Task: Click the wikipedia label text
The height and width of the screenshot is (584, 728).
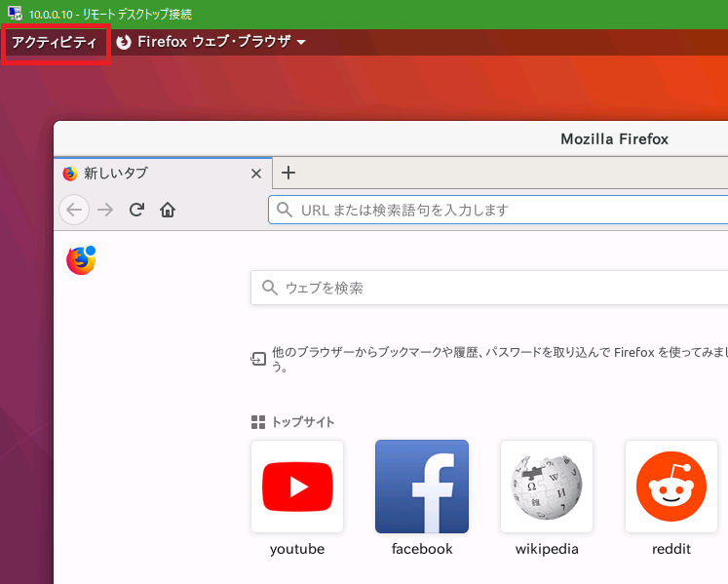Action: tap(547, 549)
